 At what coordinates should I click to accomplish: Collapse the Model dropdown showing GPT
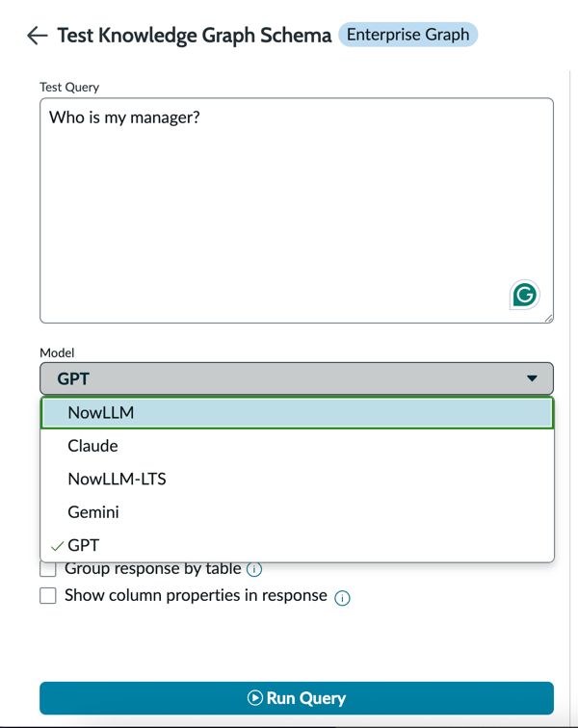[x=297, y=378]
